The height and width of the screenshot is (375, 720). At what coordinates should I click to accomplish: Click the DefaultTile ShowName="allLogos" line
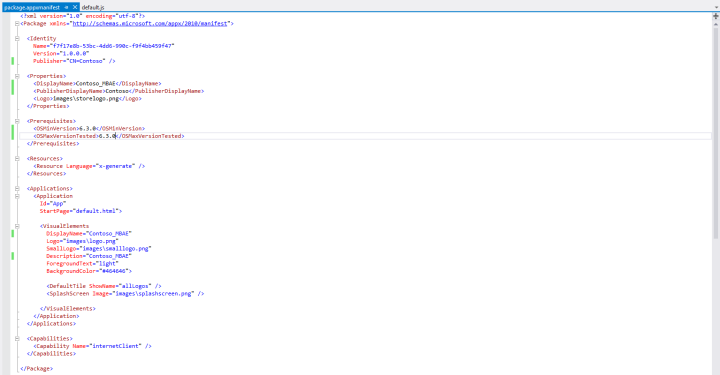click(104, 286)
